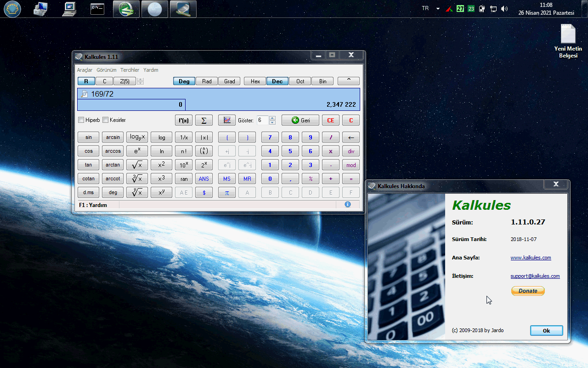Switch number base to Hex
This screenshot has height=368, width=588.
(255, 81)
